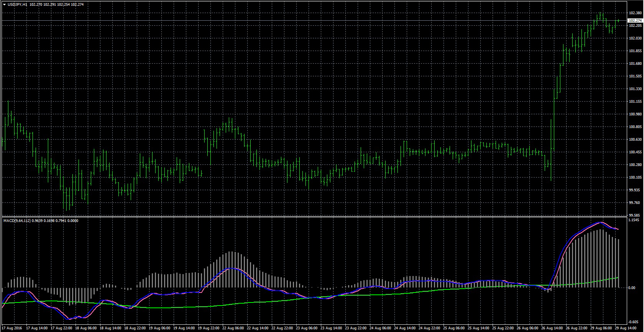Click the 0.00 MACD zero level label
Screen dimensions: 644x332
[x=631, y=288]
